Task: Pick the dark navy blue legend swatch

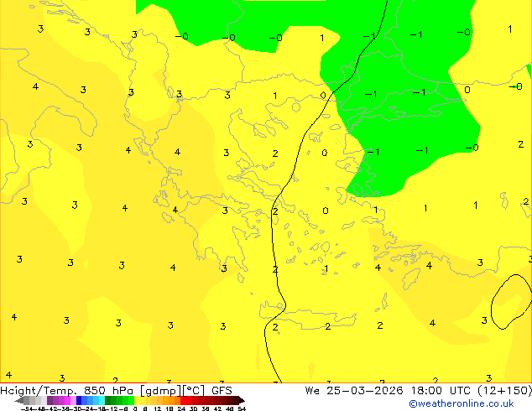Action: [x=79, y=400]
